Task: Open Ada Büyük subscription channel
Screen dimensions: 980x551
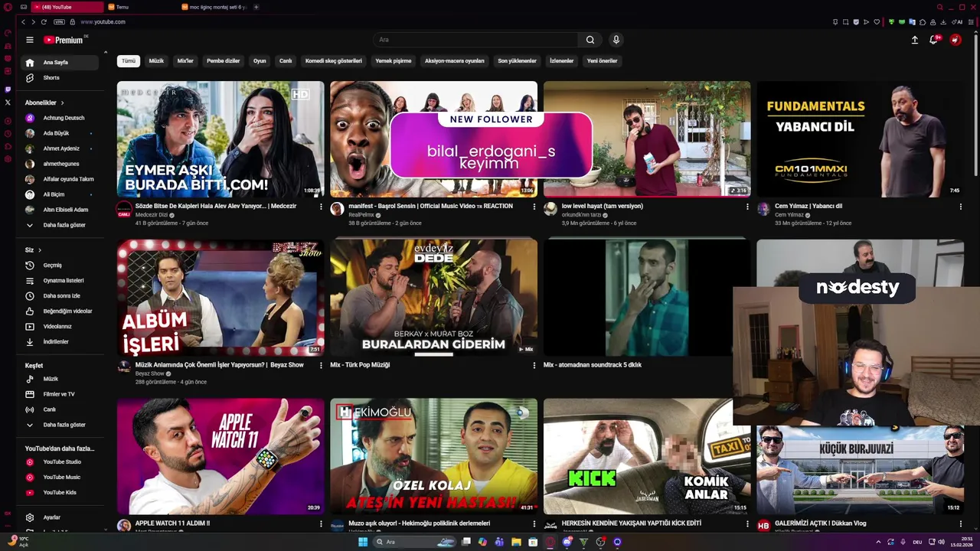Action: [61, 133]
